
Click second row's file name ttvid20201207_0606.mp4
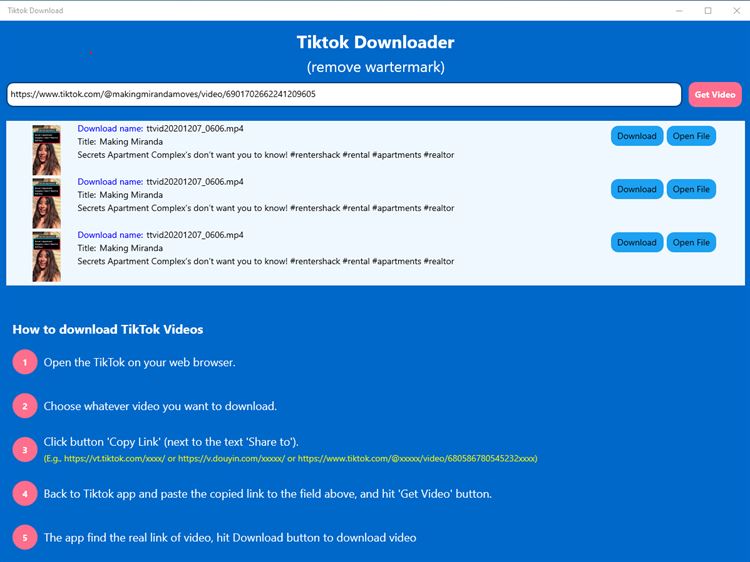[195, 181]
